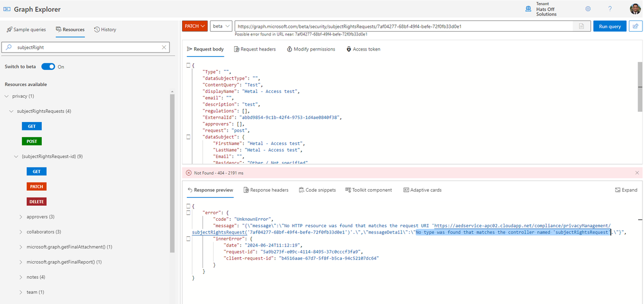644x304 pixels.
Task: Open the Modify permissions tab
Action: click(x=311, y=49)
